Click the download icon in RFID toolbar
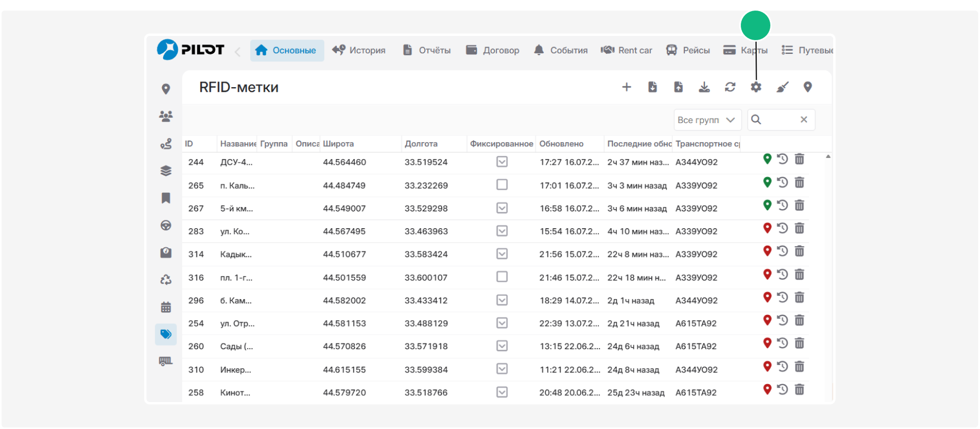 pyautogui.click(x=704, y=87)
